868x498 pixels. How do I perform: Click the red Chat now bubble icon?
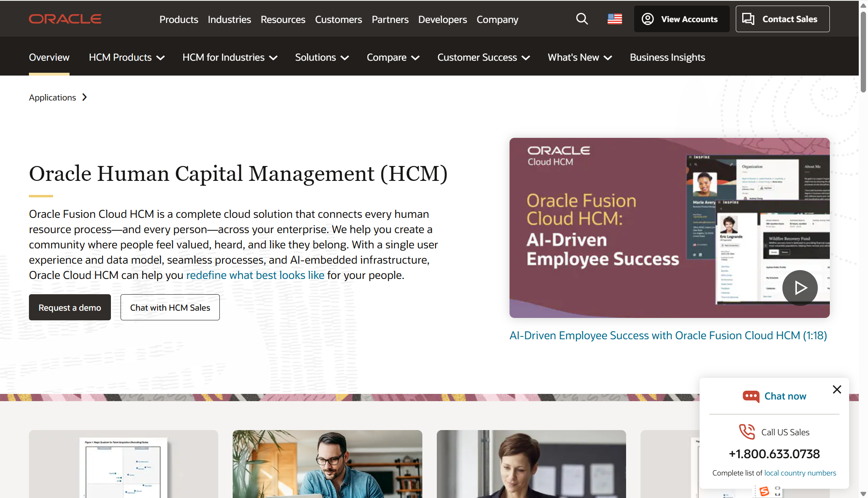click(751, 396)
